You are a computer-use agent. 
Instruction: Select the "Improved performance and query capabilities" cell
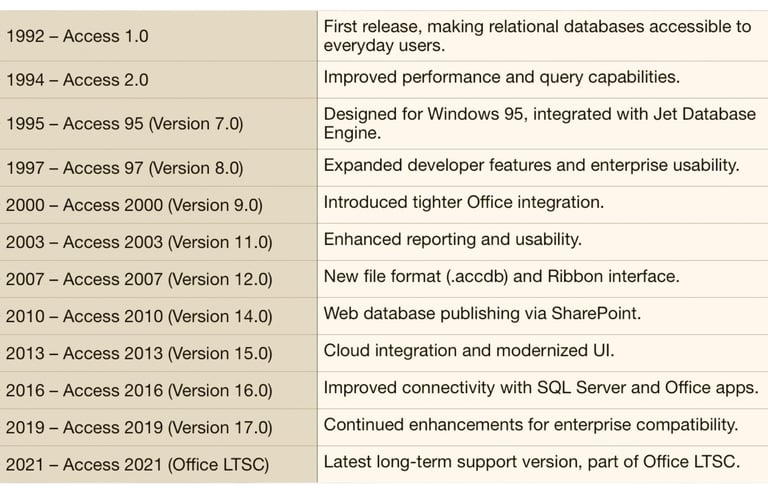tap(501, 77)
